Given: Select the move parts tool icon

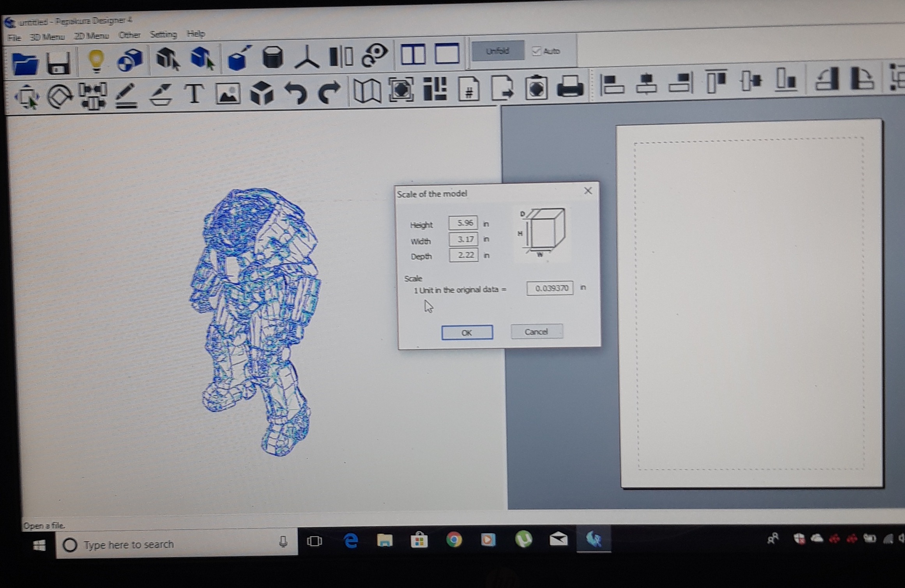Looking at the screenshot, I should pos(27,96).
